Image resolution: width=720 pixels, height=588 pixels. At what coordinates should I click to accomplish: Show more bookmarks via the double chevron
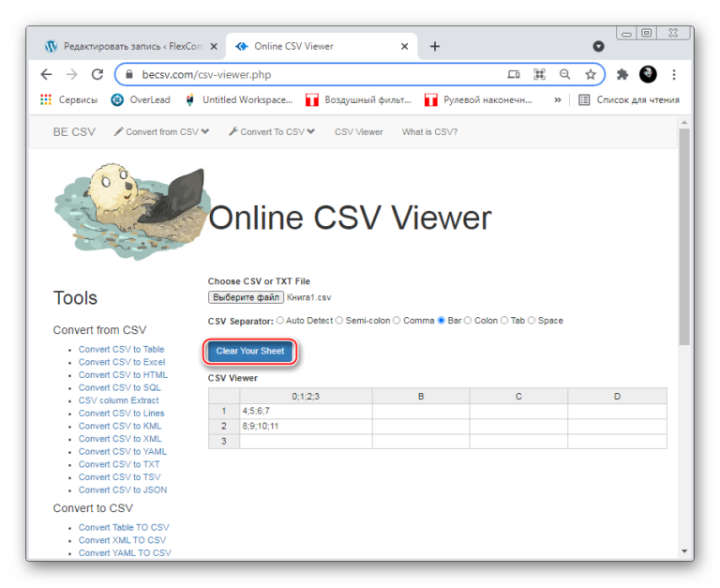[x=558, y=99]
